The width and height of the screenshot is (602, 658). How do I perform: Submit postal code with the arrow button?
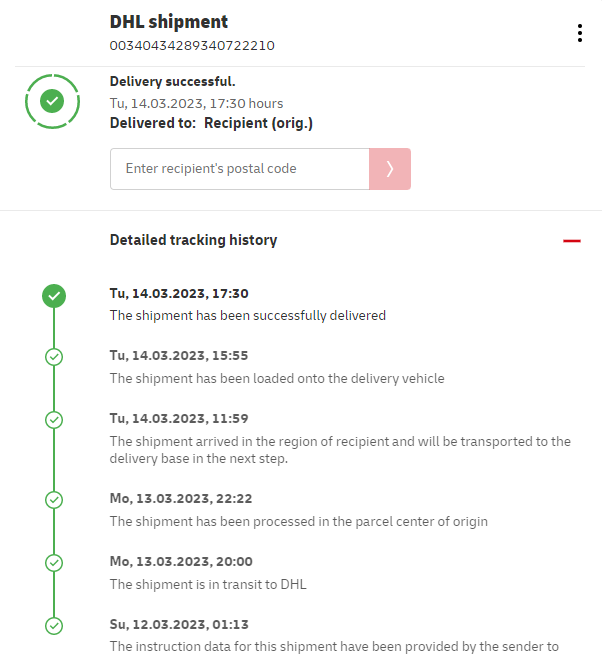[x=390, y=169]
